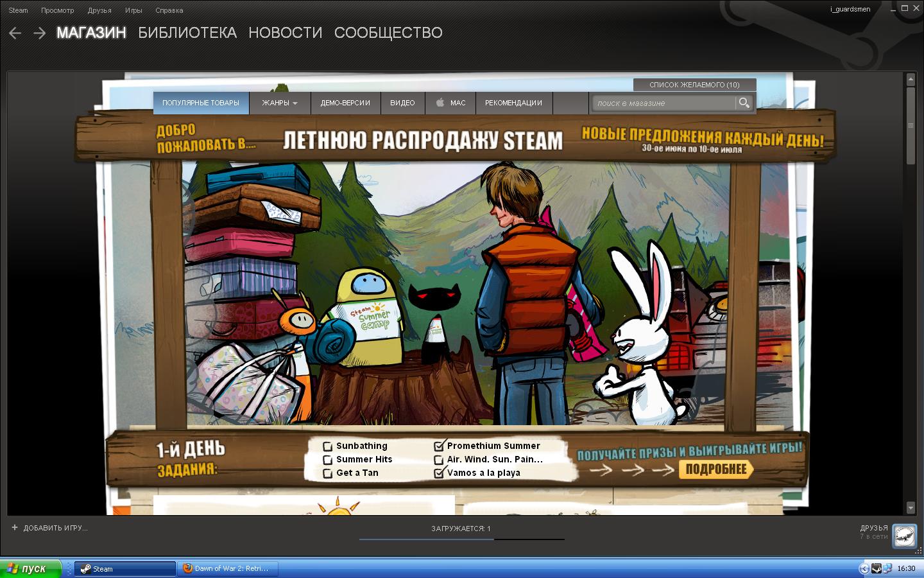This screenshot has width=924, height=578.
Task: Click Steam tray icon in system tray
Action: tap(876, 568)
